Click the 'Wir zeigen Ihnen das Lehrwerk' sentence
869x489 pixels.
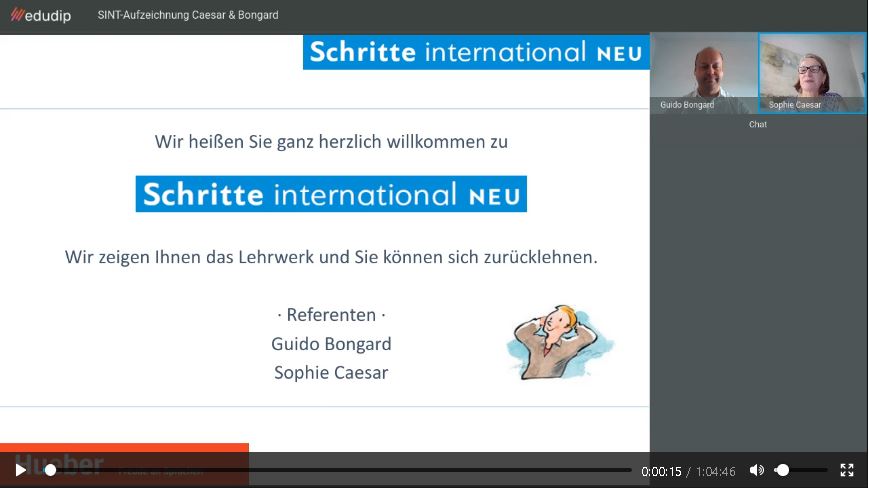pyautogui.click(x=331, y=257)
